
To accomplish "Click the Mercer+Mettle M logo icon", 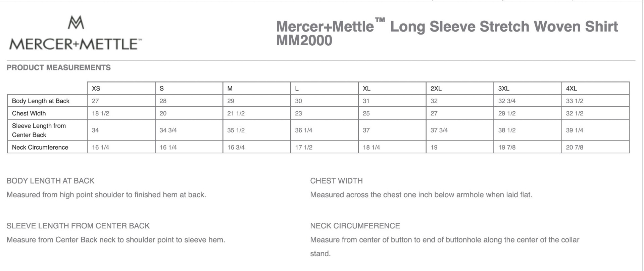I will pyautogui.click(x=76, y=22).
